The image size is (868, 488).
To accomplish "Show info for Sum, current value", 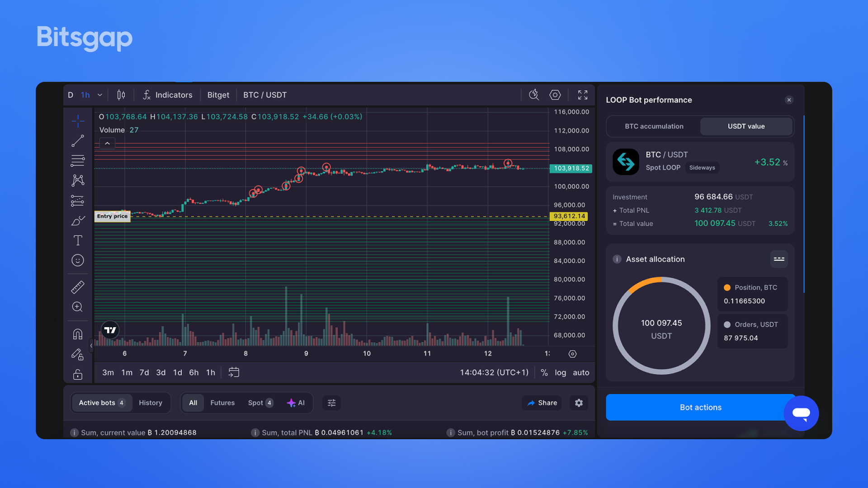I will (74, 432).
